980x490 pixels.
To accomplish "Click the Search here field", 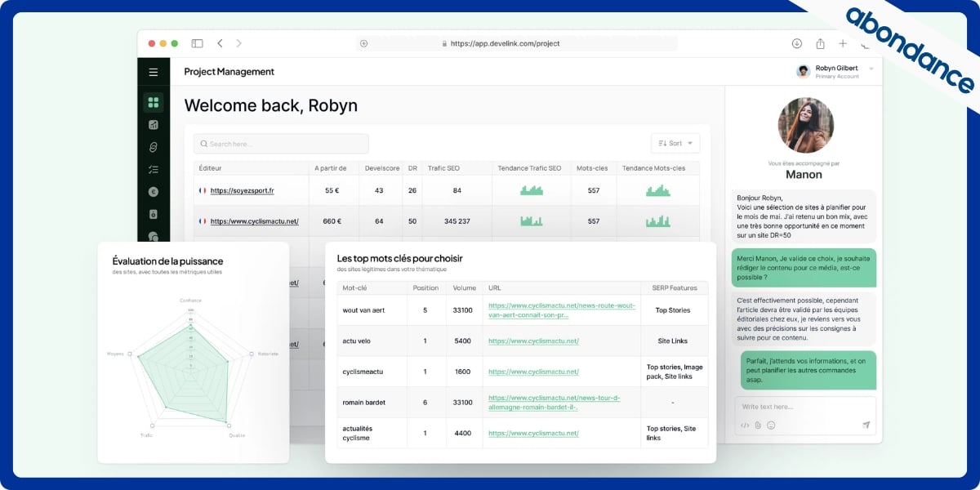I will click(x=281, y=144).
